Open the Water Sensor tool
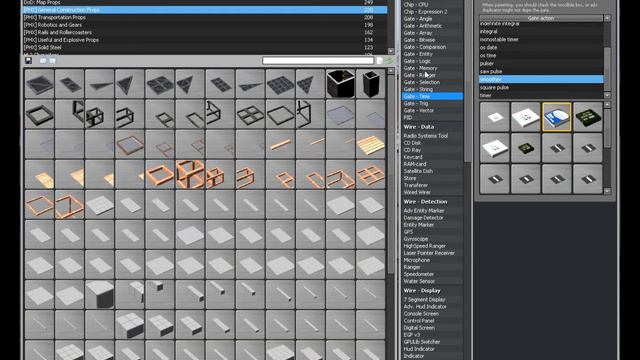 tap(432, 281)
